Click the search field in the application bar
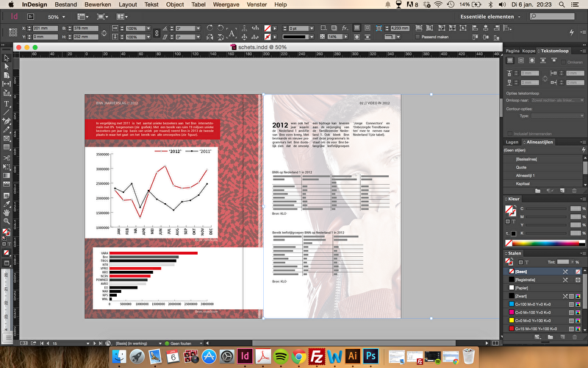588x368 pixels. tap(552, 16)
